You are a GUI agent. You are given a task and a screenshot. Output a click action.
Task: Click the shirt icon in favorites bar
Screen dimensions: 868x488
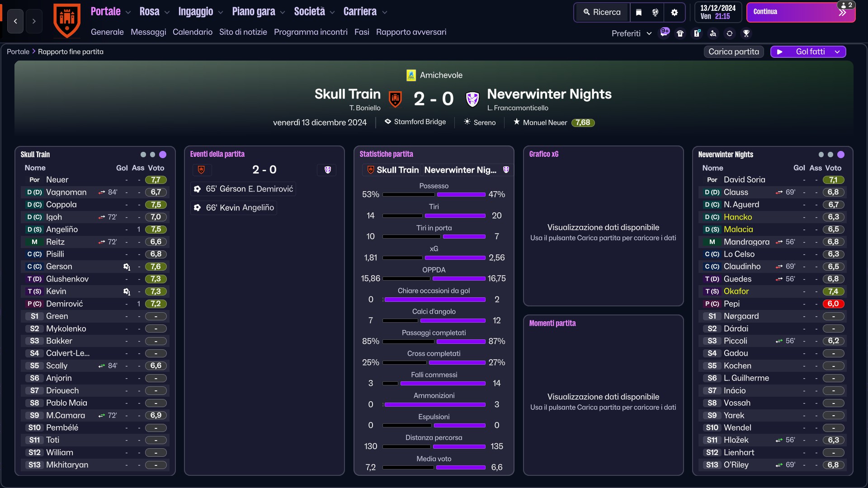pos(680,33)
